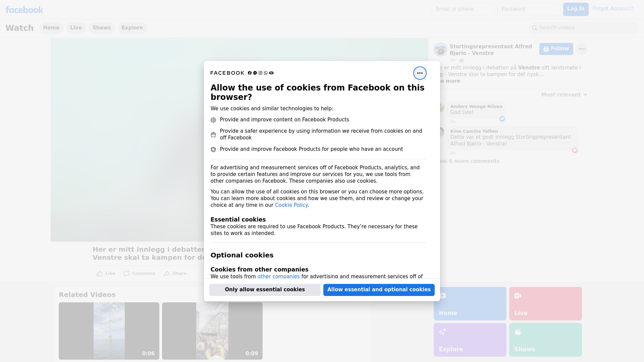Click the Email or phone field

(x=463, y=9)
